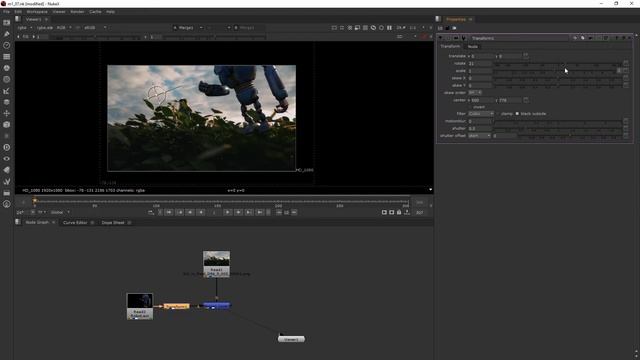This screenshot has width=640, height=360.
Task: Float the Transform1 properties panel
Action: [x=623, y=38]
